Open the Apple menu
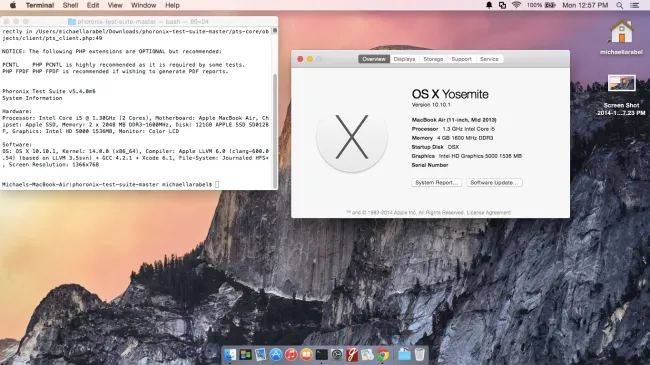 [x=13, y=5]
